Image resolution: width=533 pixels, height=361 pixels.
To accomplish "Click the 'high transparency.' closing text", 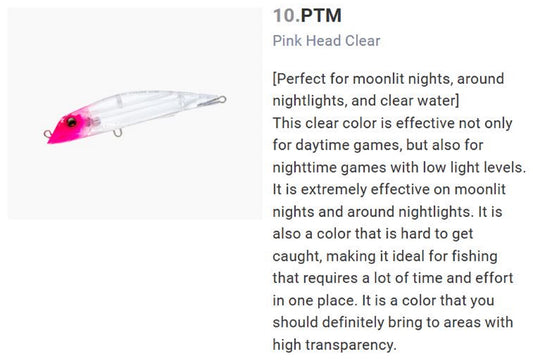I will [x=334, y=345].
